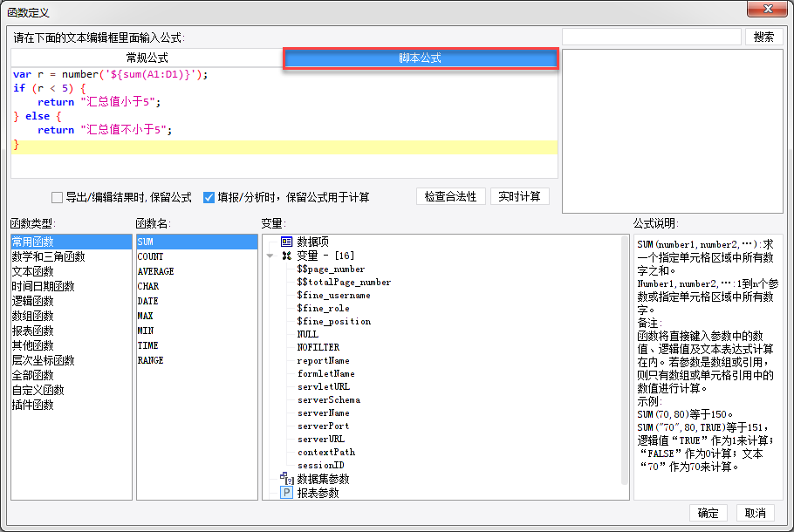Image resolution: width=794 pixels, height=532 pixels.
Task: Click the 变量 variables group icon
Action: 286,256
